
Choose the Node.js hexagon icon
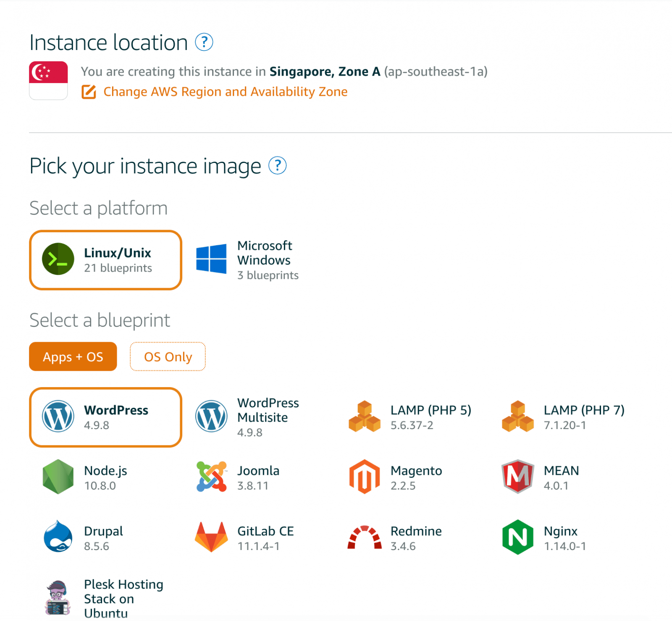tap(58, 477)
